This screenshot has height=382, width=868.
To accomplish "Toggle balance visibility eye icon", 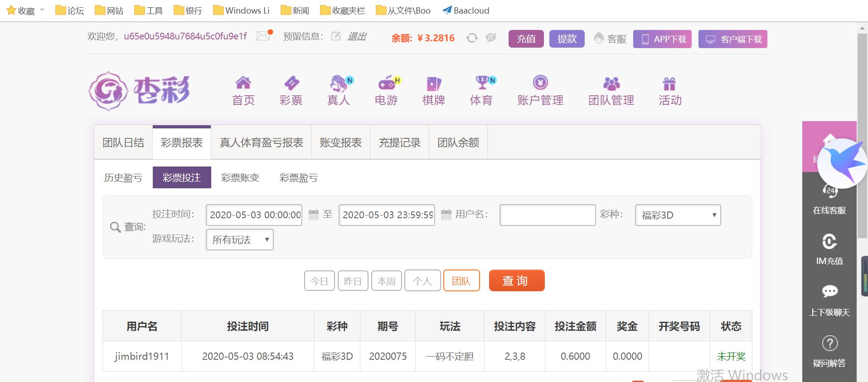I will click(491, 38).
